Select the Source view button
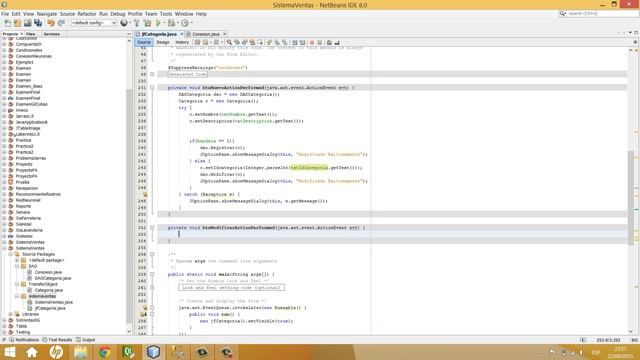The height and width of the screenshot is (360, 640). point(144,42)
